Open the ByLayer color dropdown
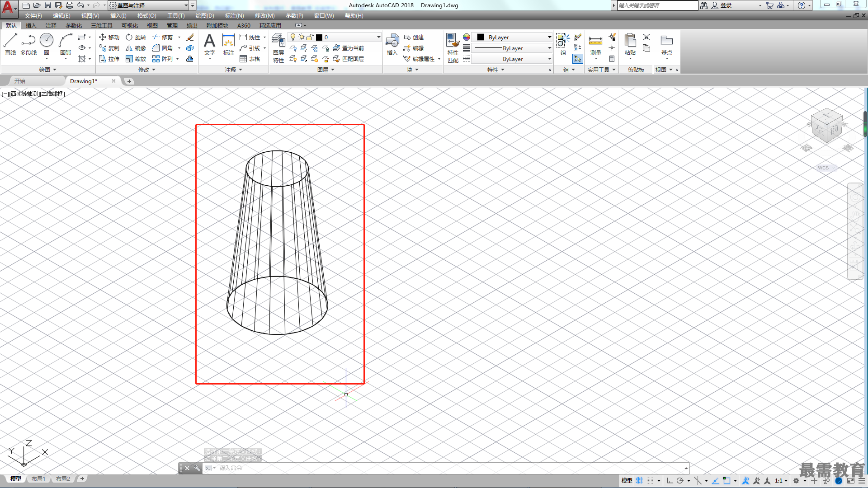 pos(513,37)
